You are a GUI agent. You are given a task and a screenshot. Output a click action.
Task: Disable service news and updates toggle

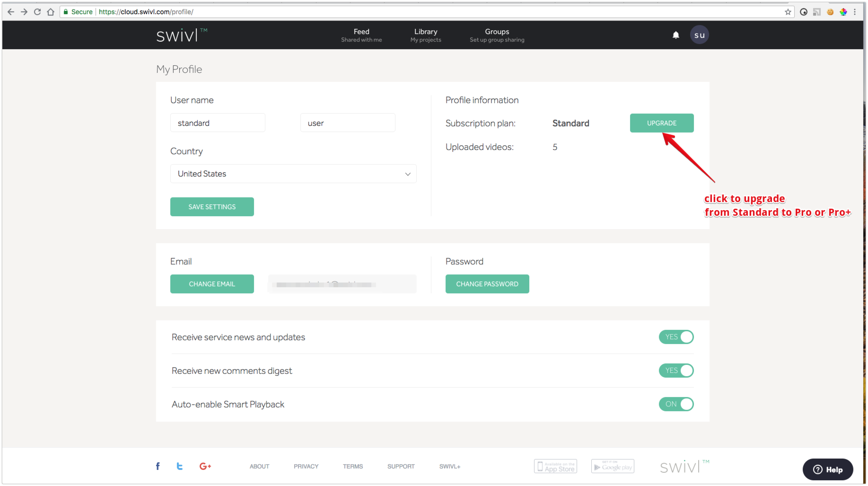(x=676, y=337)
